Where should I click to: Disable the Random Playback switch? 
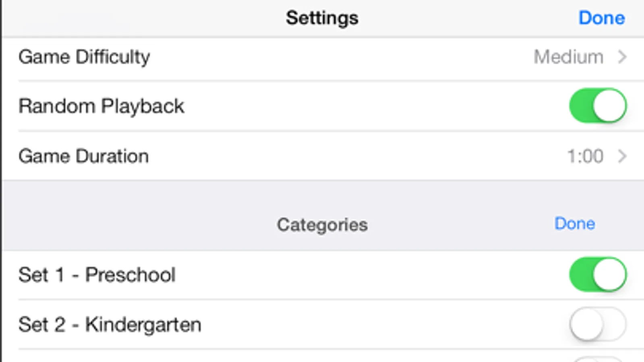598,106
